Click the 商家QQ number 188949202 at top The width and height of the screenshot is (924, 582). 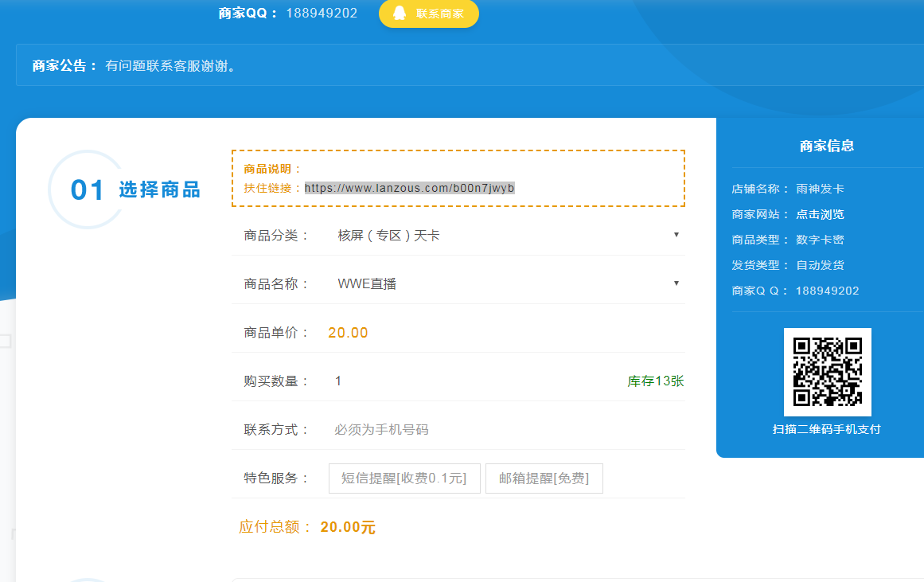(322, 13)
